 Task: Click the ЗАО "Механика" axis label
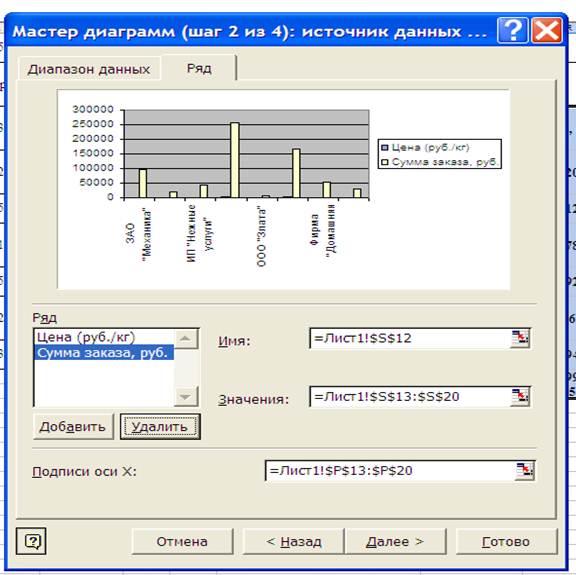(138, 234)
